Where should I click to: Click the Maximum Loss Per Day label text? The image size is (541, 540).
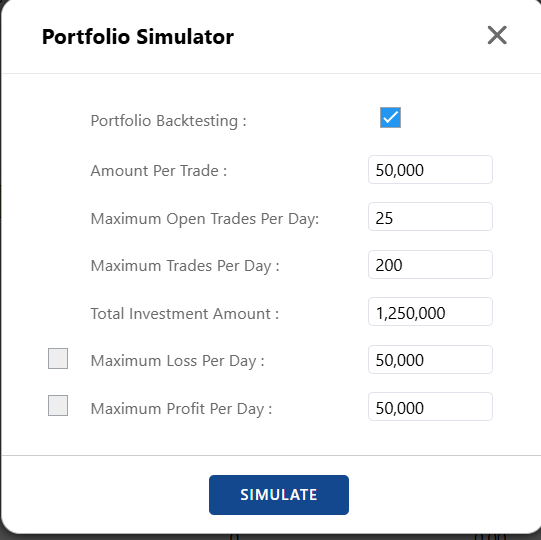[x=177, y=361]
